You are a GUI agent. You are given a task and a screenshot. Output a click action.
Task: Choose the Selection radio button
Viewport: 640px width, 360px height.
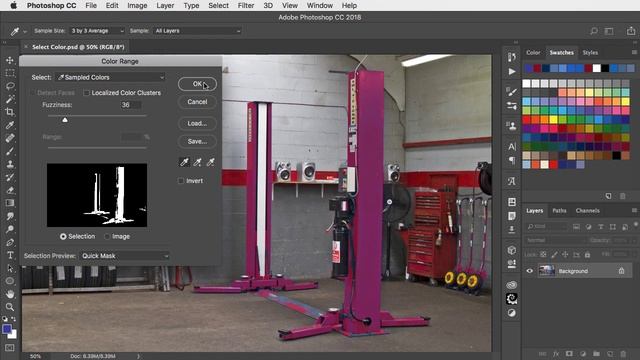click(63, 236)
